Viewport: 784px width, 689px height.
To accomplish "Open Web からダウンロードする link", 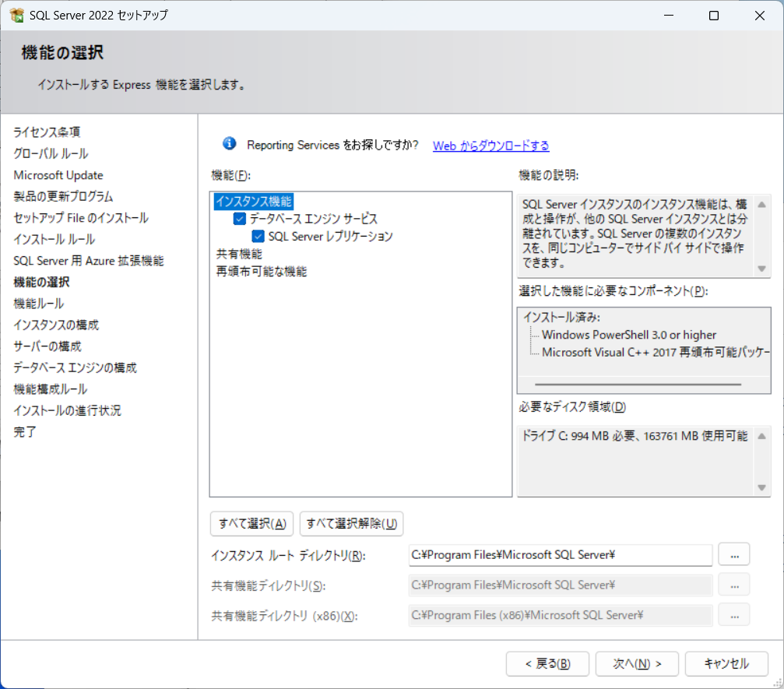I will tap(490, 146).
